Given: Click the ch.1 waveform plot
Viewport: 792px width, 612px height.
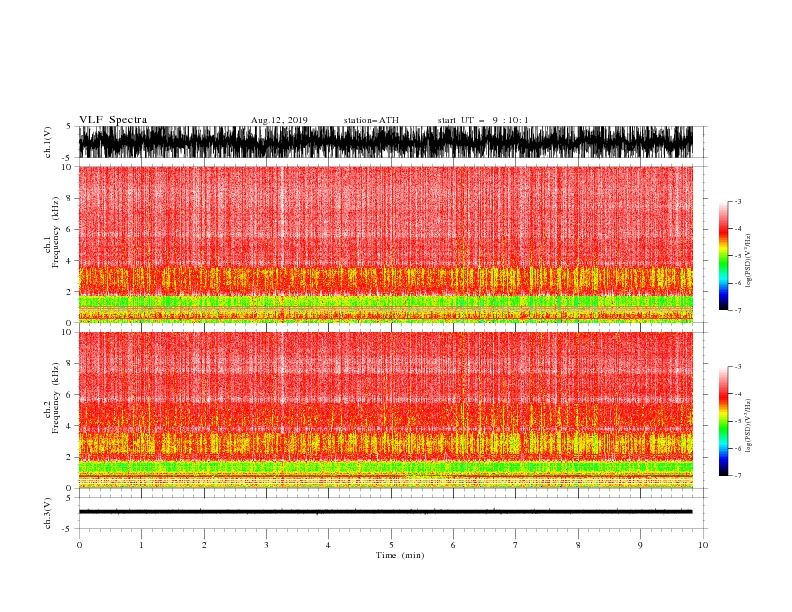Looking at the screenshot, I should pyautogui.click(x=386, y=142).
